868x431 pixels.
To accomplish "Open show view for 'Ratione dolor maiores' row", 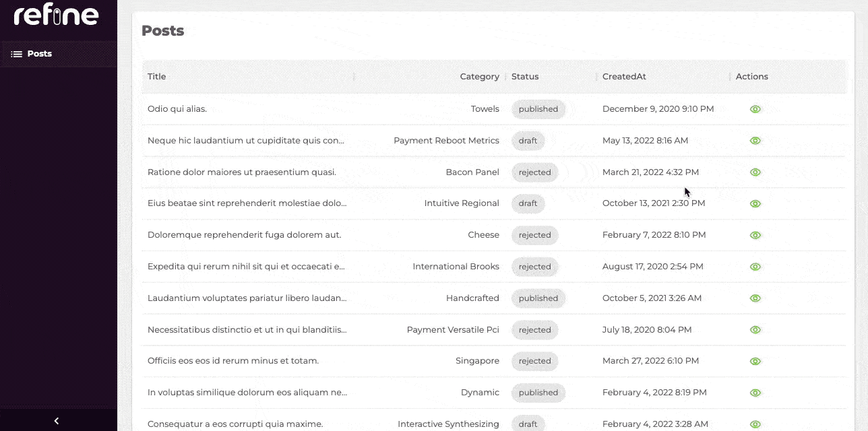I will tap(755, 172).
